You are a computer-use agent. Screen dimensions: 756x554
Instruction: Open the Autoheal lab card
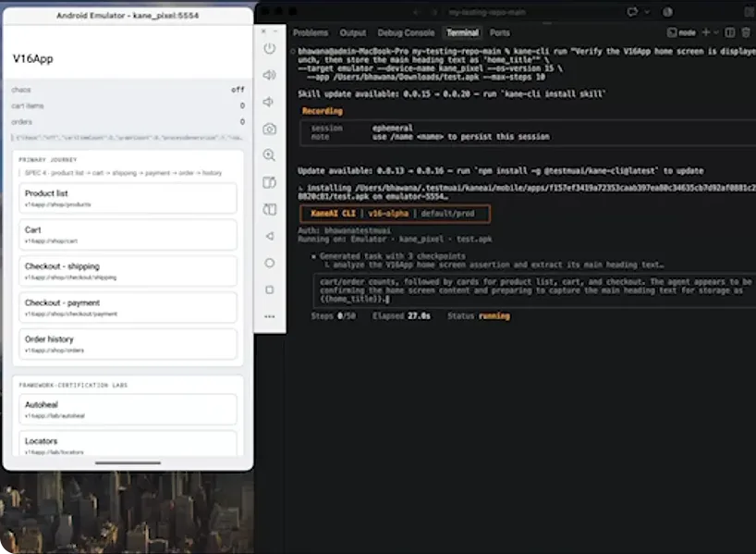click(x=128, y=409)
